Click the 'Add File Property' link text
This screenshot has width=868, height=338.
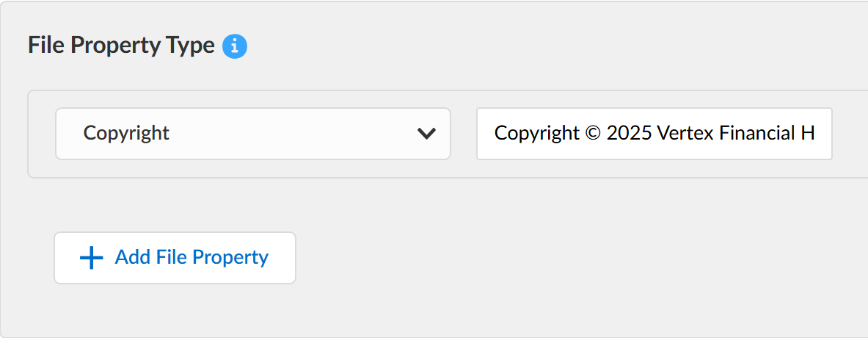(x=192, y=257)
